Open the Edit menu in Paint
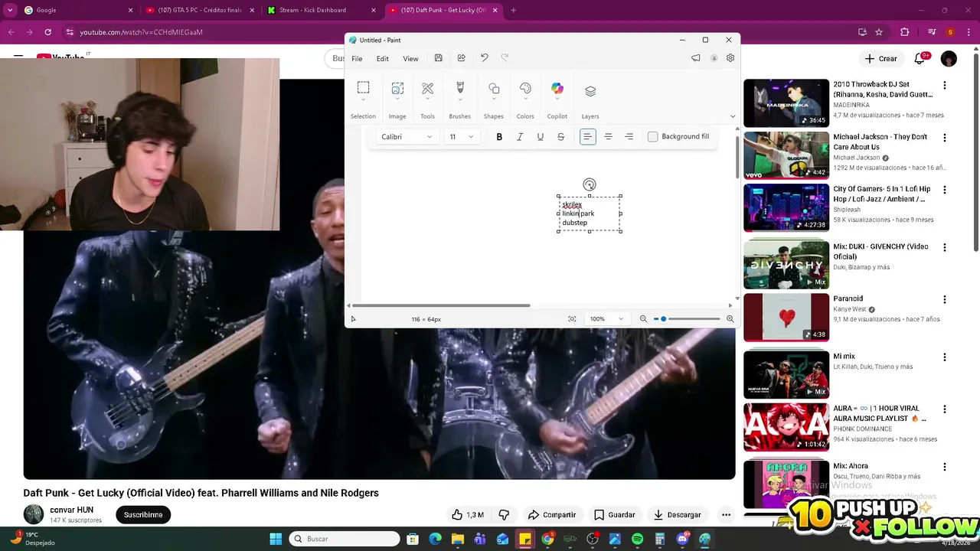Image resolution: width=980 pixels, height=551 pixels. pyautogui.click(x=382, y=59)
